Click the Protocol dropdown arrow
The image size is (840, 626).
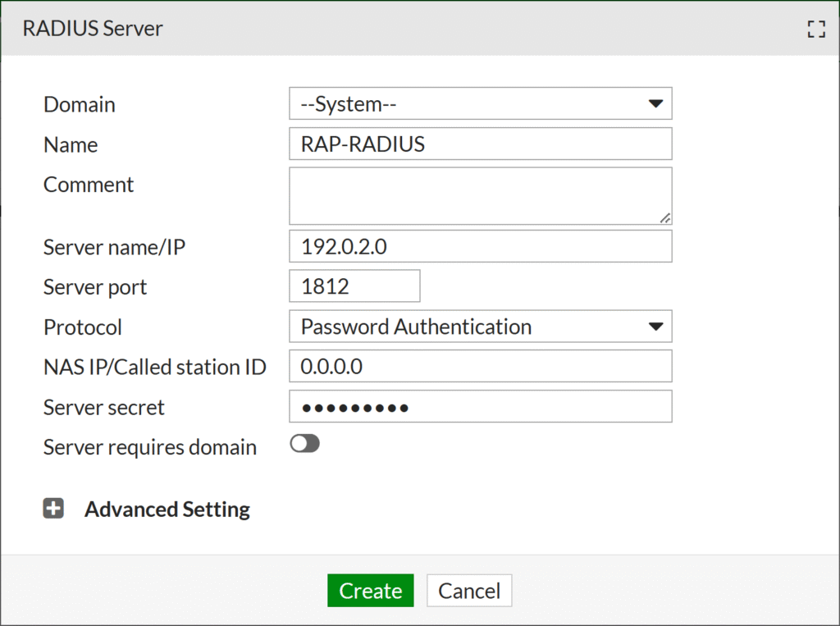pyautogui.click(x=655, y=326)
